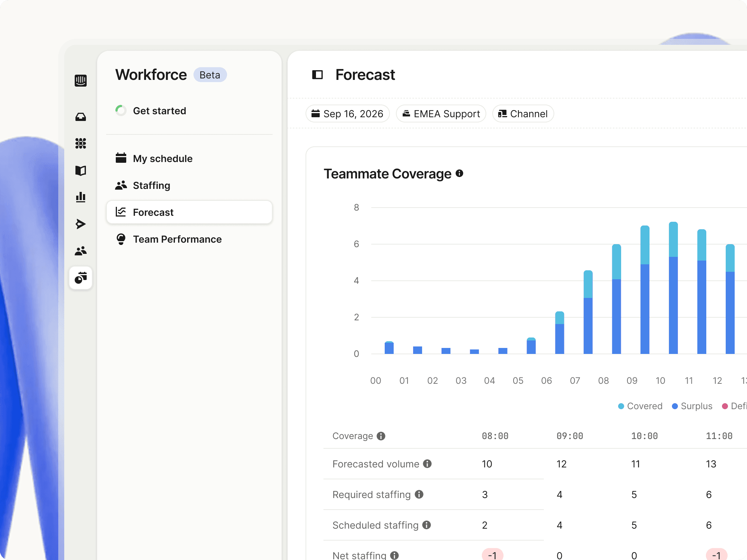Click the Forecasted volume info icon
The image size is (747, 560).
(x=427, y=464)
